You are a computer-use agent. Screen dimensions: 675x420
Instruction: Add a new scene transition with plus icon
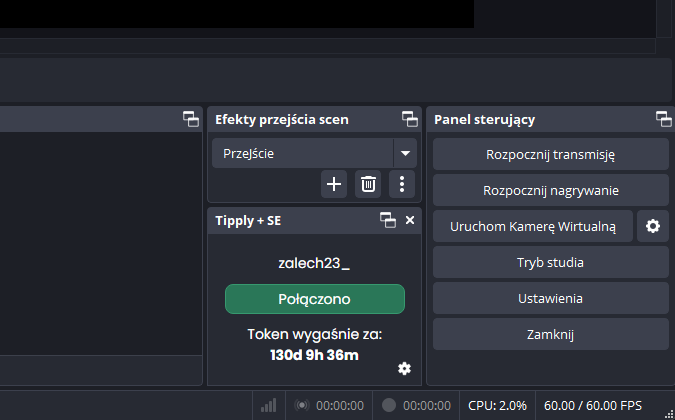(x=334, y=184)
